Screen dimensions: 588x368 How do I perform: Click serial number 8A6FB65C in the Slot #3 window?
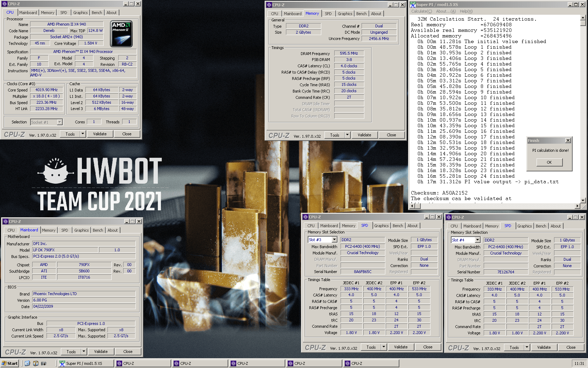[363, 272]
